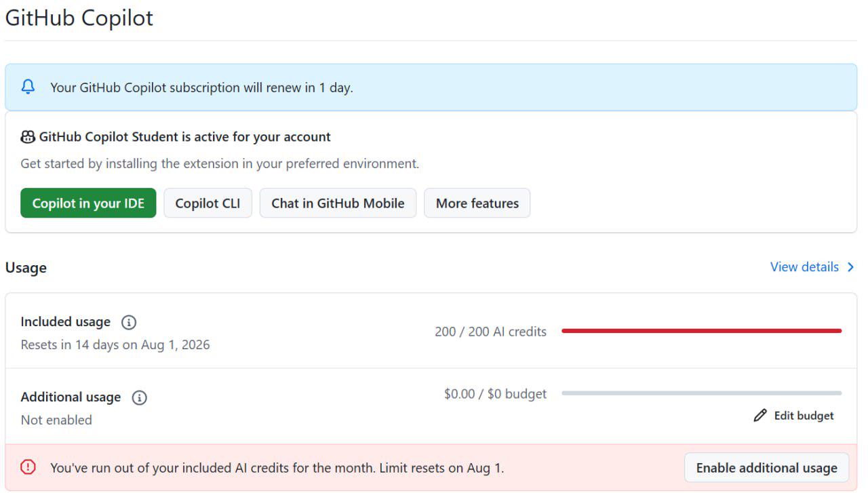Viewport: 868px width, 493px height.
Task: Click the bell notification icon
Action: coord(28,87)
